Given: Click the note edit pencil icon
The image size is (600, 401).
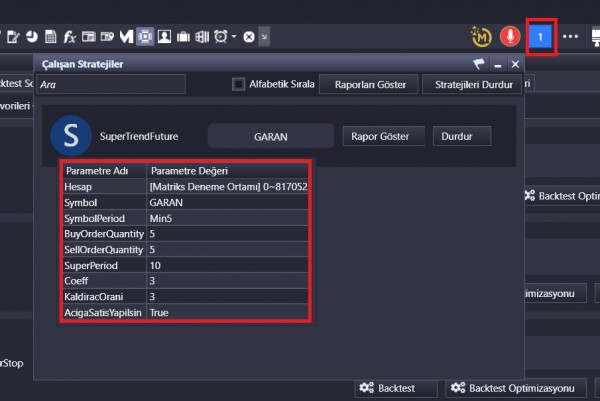Looking at the screenshot, I should tap(13, 37).
